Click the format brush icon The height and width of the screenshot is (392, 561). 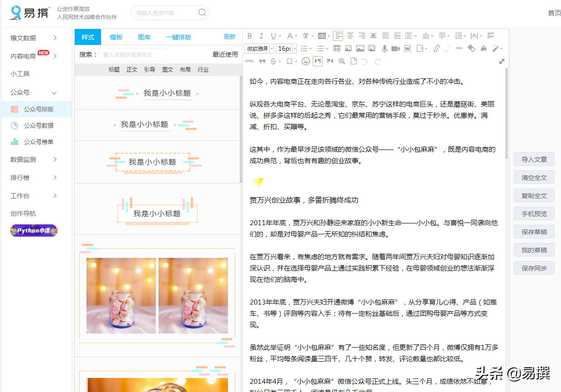(x=484, y=48)
